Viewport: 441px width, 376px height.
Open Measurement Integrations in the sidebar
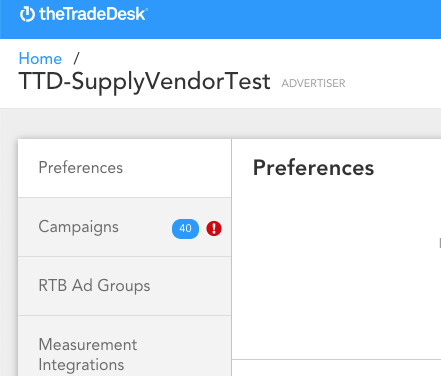pos(125,346)
